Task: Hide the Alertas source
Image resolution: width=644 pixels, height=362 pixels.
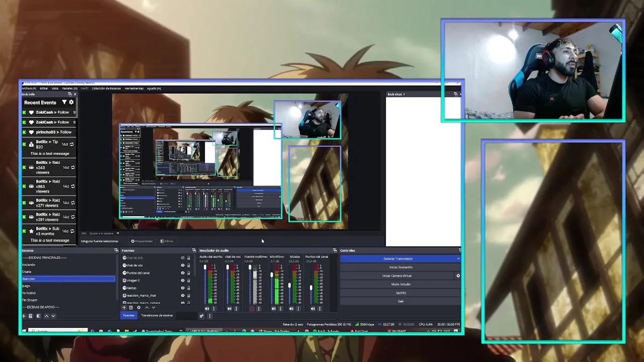Action: 183,288
